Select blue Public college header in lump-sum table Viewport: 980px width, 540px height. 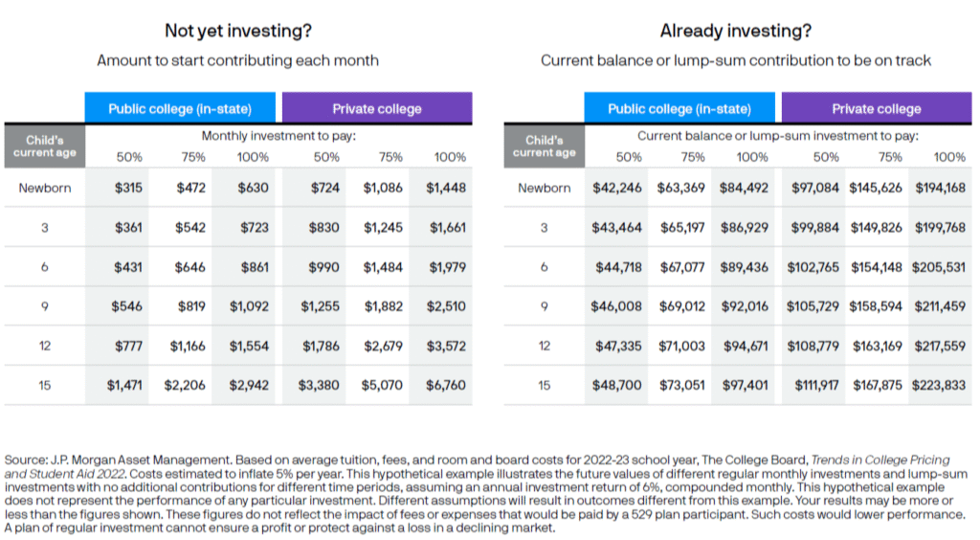tap(679, 108)
